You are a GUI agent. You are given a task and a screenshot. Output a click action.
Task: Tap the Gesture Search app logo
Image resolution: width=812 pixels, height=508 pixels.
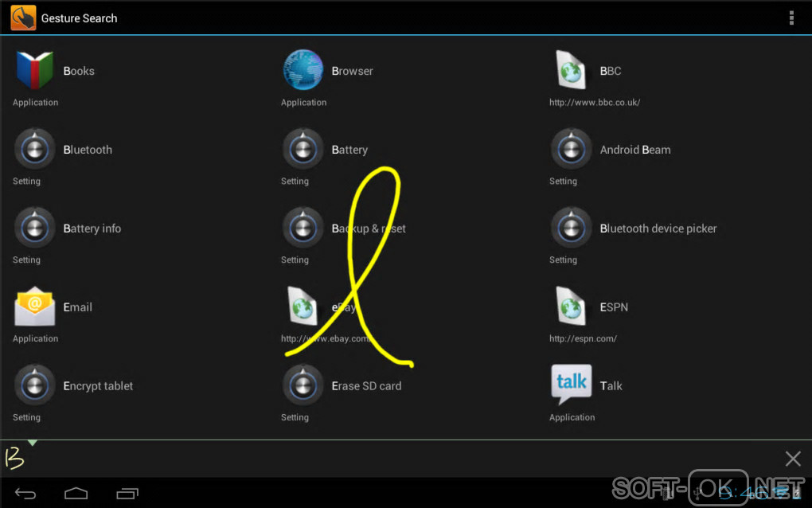23,18
